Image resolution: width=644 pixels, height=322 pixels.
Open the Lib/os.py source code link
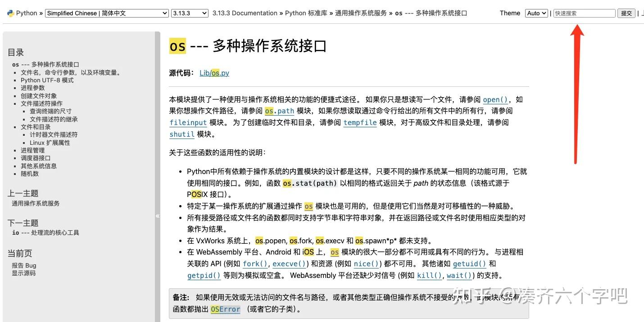click(x=214, y=73)
